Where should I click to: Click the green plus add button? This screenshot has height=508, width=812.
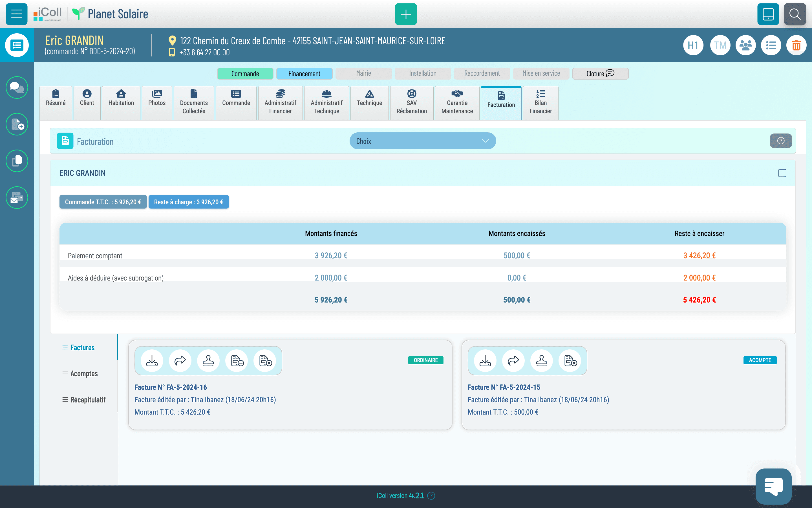point(406,14)
